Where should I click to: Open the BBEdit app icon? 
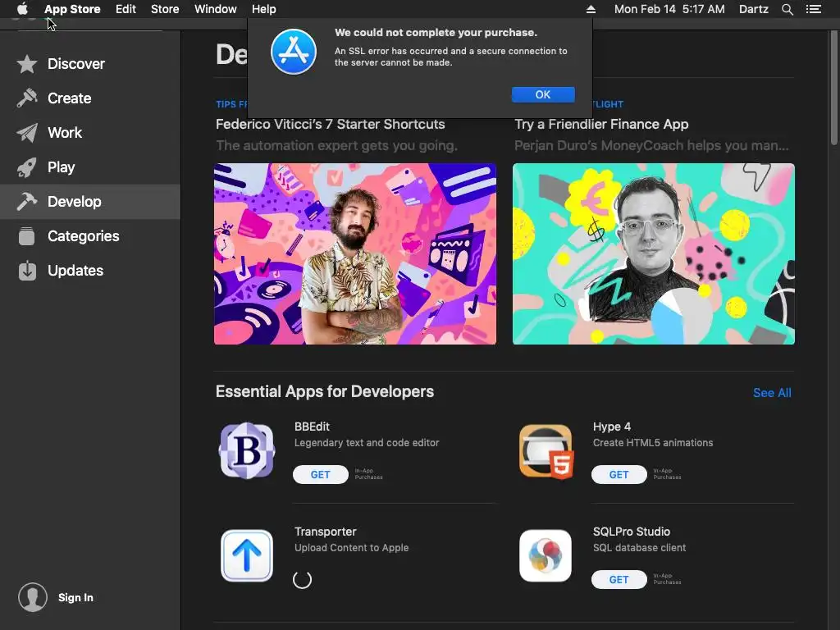pyautogui.click(x=247, y=450)
